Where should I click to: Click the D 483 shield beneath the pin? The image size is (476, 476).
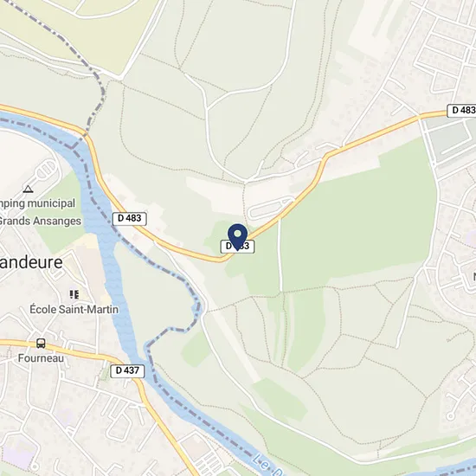[x=237, y=246]
